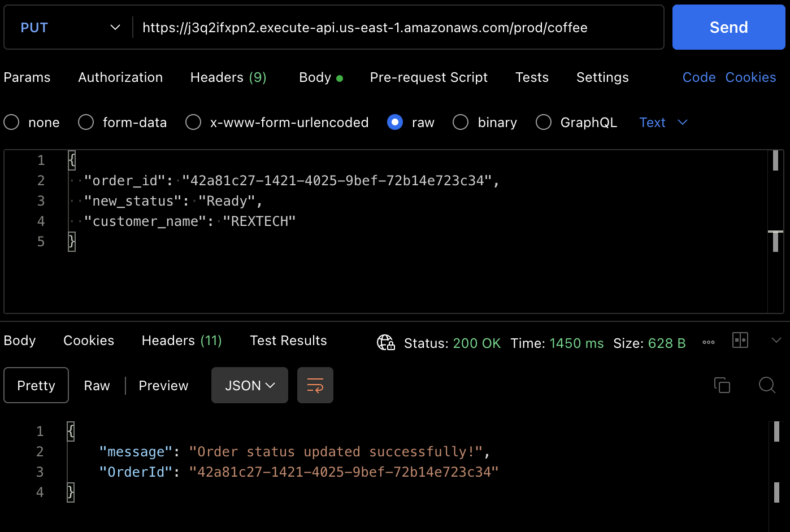Select the raw body type

[x=411, y=123]
